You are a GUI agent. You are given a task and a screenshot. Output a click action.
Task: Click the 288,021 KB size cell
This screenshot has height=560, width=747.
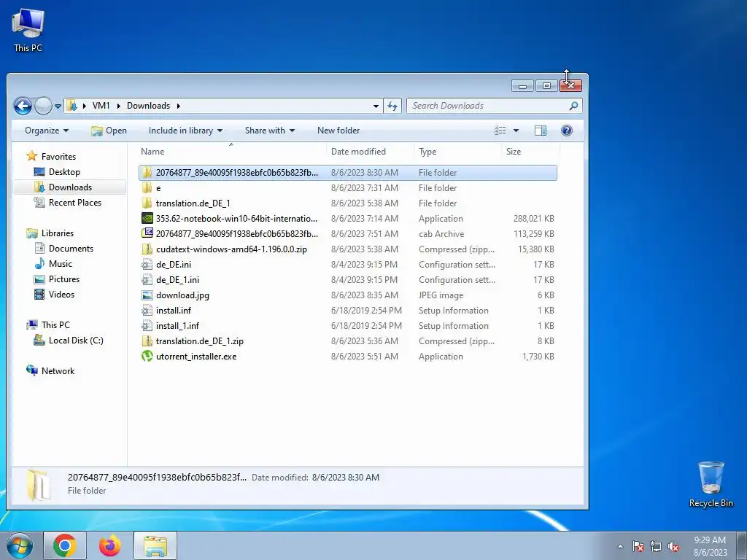coord(533,219)
